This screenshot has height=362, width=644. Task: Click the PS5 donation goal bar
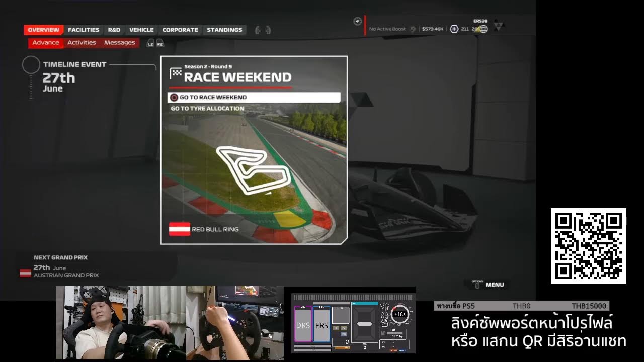[x=522, y=306]
